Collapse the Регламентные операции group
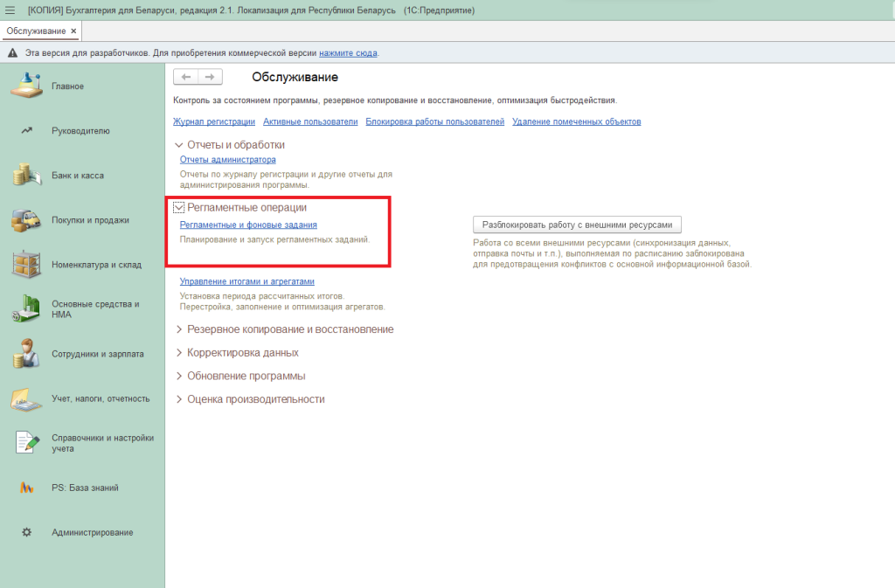 click(x=179, y=208)
